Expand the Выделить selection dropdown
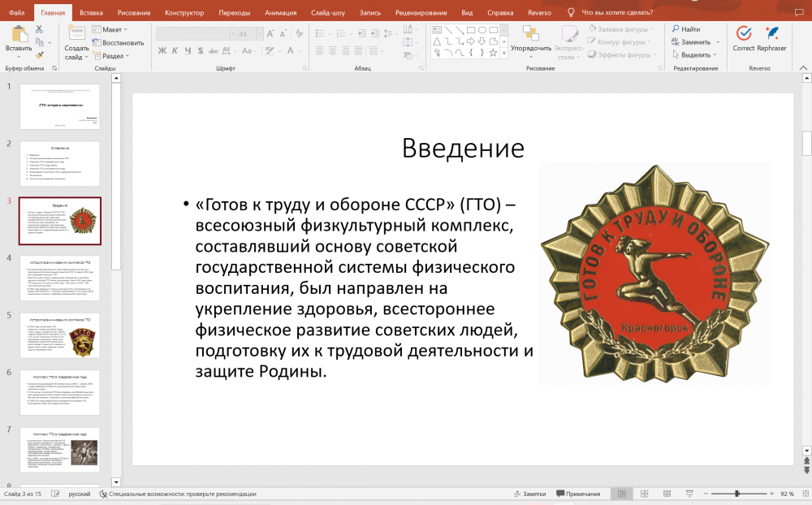Viewport: 812px width, 505px height. [x=698, y=55]
